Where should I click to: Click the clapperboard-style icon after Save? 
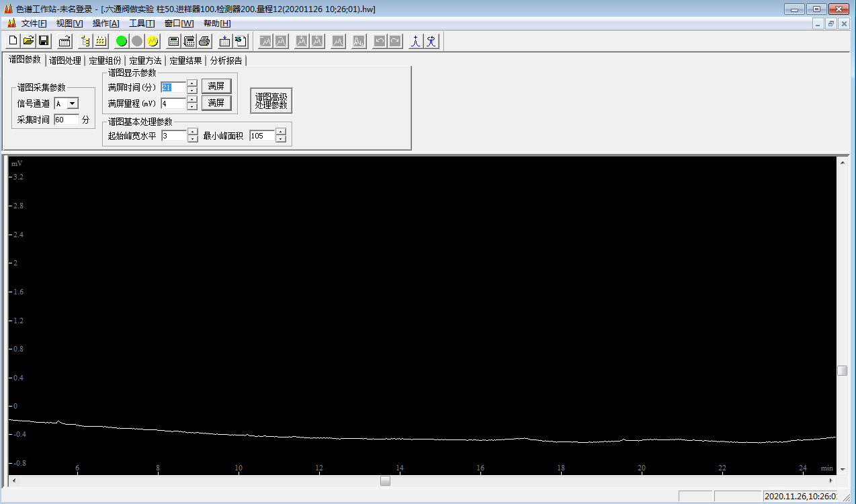[x=65, y=41]
